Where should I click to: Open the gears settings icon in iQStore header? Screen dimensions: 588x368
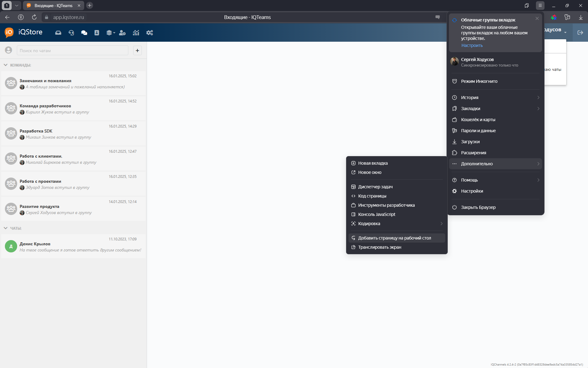click(149, 33)
